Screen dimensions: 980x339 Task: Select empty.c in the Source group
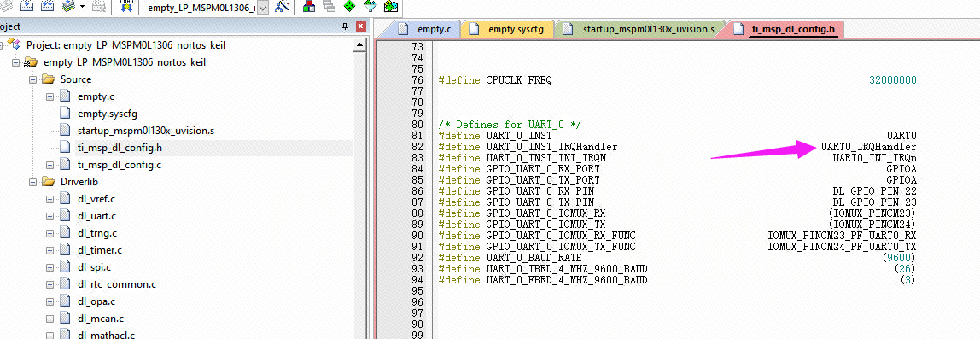(x=96, y=96)
